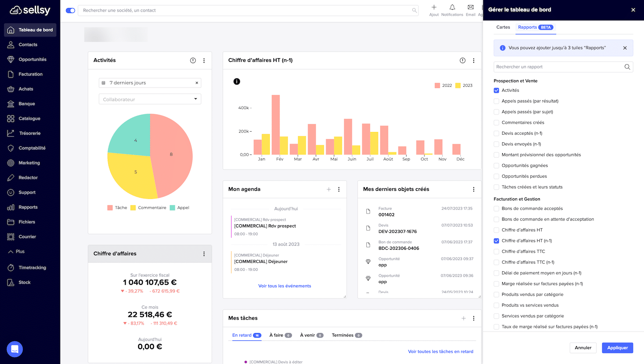Open the Facturation module
This screenshot has height=364, width=644.
(x=30, y=74)
